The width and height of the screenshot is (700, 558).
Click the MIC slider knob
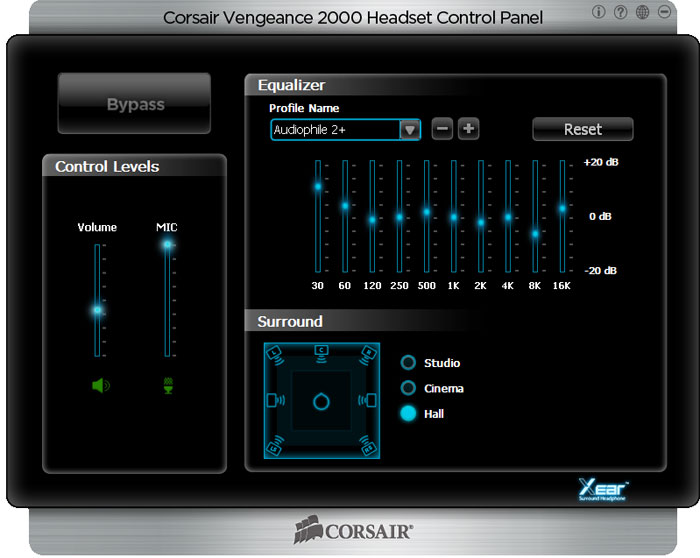(x=167, y=244)
